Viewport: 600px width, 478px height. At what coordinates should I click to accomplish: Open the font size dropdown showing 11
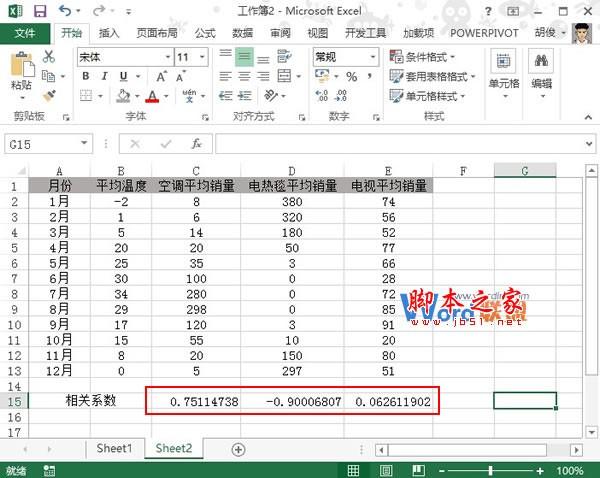(202, 57)
